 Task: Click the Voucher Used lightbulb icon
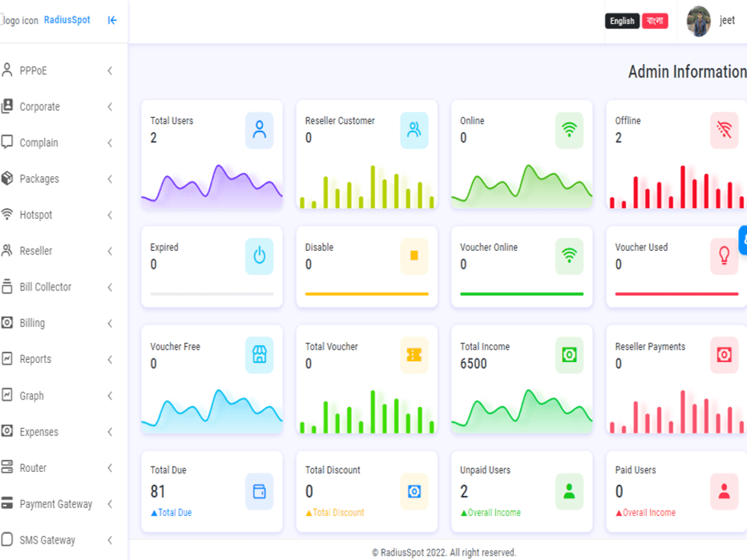(724, 256)
